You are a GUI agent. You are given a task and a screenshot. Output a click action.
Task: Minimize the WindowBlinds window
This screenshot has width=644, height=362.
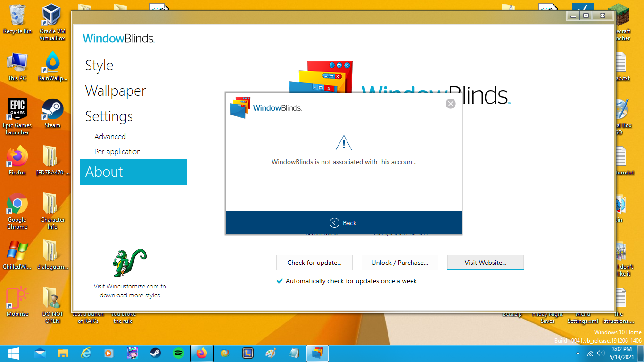pyautogui.click(x=573, y=16)
